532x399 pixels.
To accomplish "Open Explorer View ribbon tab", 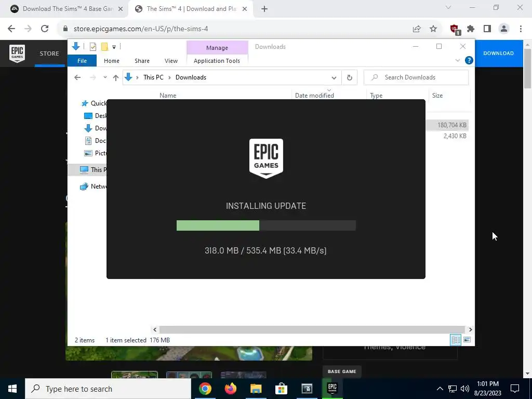I will point(171,61).
